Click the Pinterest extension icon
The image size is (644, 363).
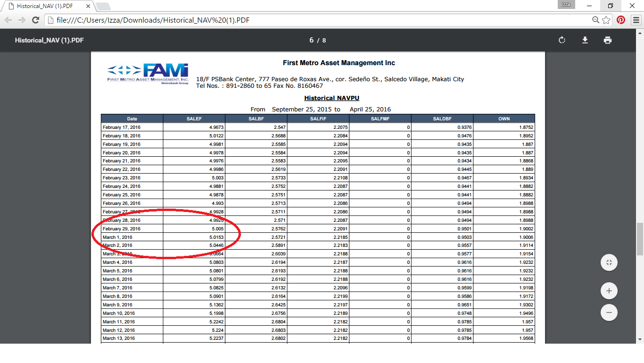click(x=621, y=20)
